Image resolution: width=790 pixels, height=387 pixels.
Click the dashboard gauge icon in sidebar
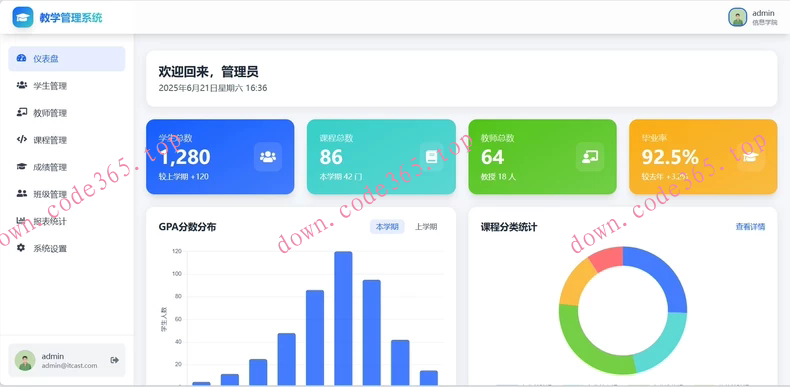tap(21, 58)
